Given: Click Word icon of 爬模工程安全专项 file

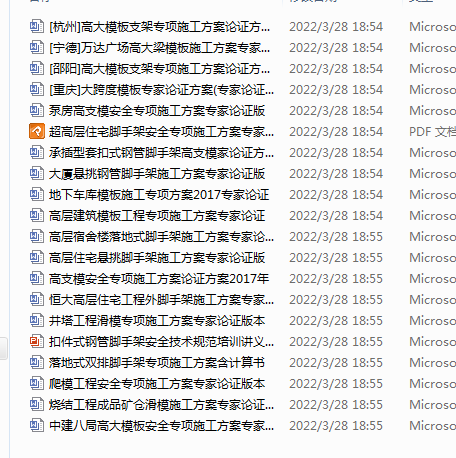Looking at the screenshot, I should coord(37,383).
